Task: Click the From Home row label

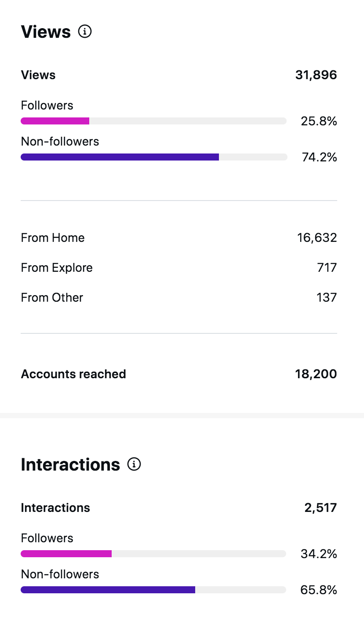Action: pos(53,238)
